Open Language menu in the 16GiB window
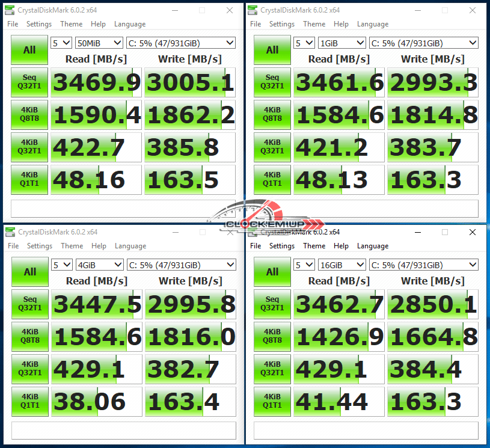Screen dimensions: 490x448 (373, 246)
